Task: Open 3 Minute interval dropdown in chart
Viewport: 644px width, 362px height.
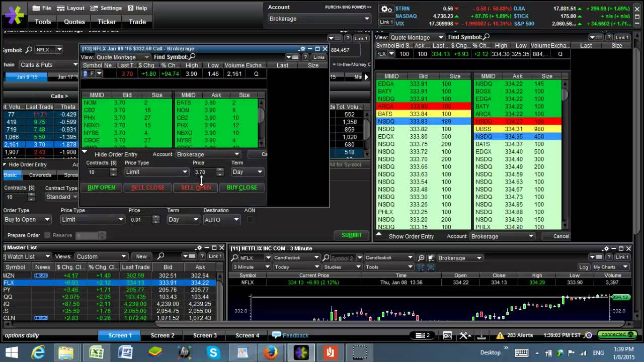Action: tap(251, 267)
